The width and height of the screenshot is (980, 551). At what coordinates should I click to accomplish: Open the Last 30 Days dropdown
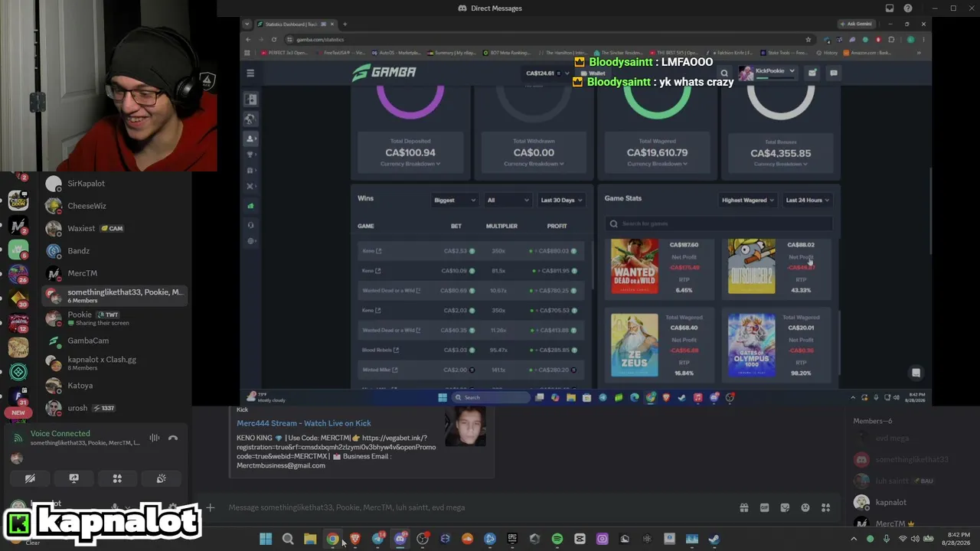point(561,201)
